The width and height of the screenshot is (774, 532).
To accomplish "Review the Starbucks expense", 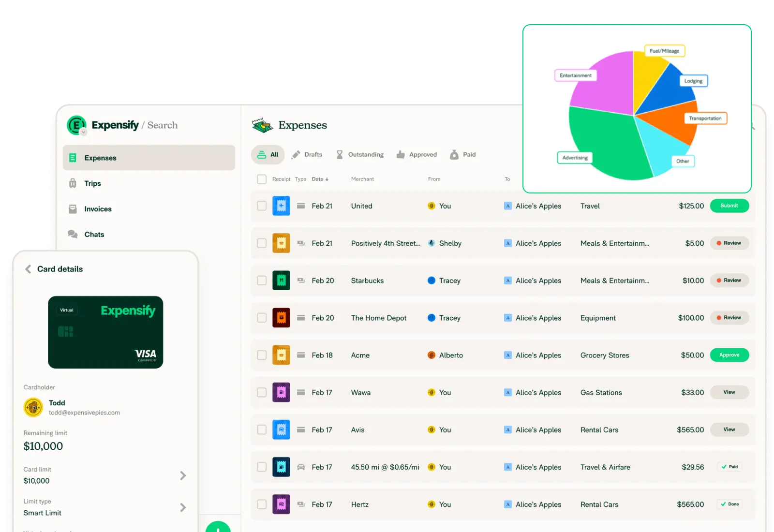I will click(x=729, y=280).
